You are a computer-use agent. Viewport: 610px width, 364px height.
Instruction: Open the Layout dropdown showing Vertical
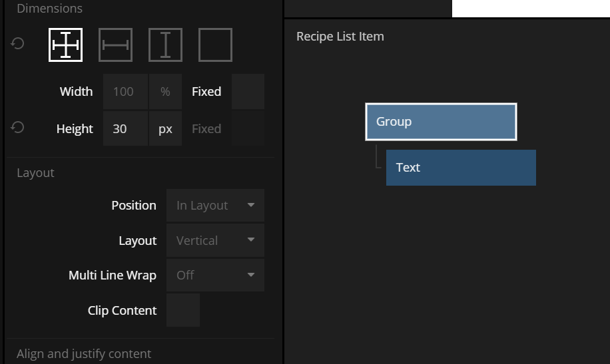215,241
